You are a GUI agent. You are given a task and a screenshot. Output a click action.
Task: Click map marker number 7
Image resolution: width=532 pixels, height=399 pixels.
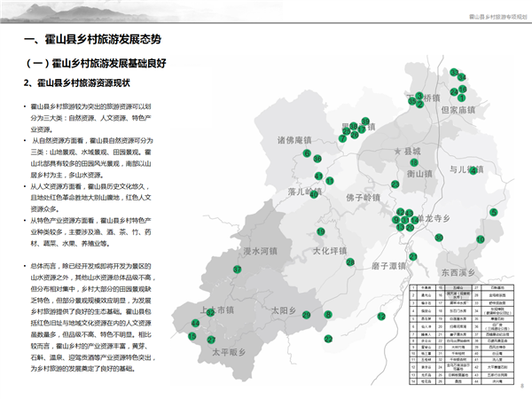(342, 138)
